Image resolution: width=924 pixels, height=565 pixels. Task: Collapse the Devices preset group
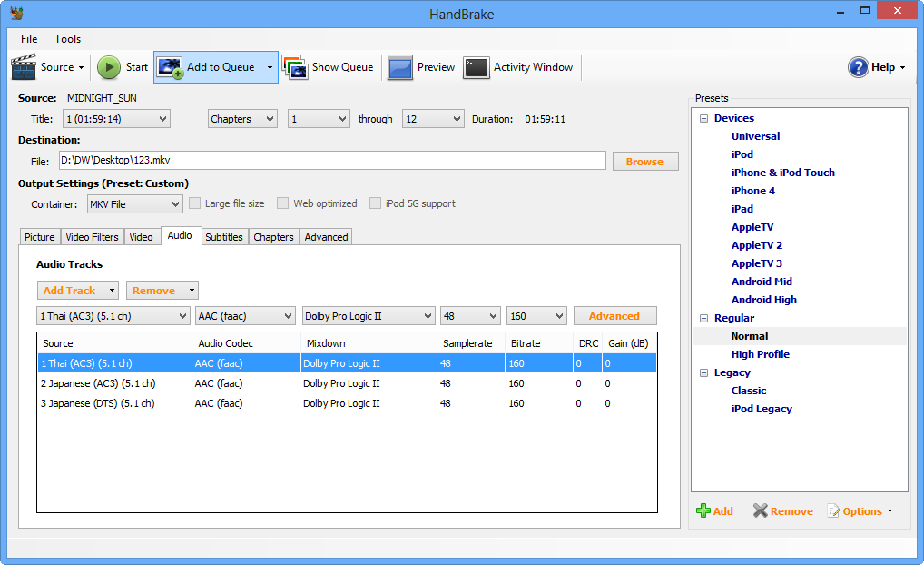[703, 119]
